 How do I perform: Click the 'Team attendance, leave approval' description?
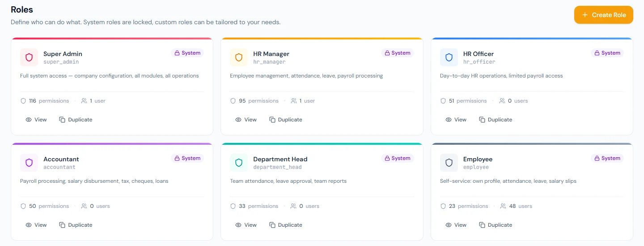(x=288, y=181)
